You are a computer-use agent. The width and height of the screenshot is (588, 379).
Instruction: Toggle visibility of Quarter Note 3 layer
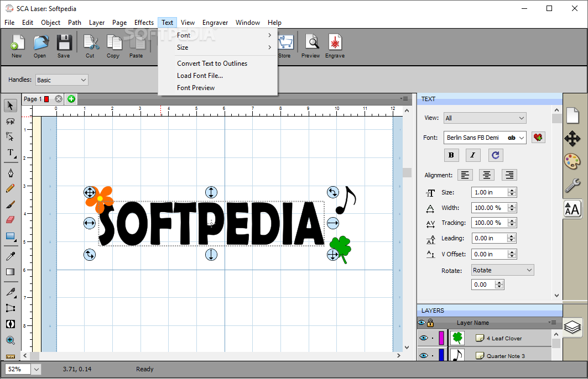(x=424, y=355)
